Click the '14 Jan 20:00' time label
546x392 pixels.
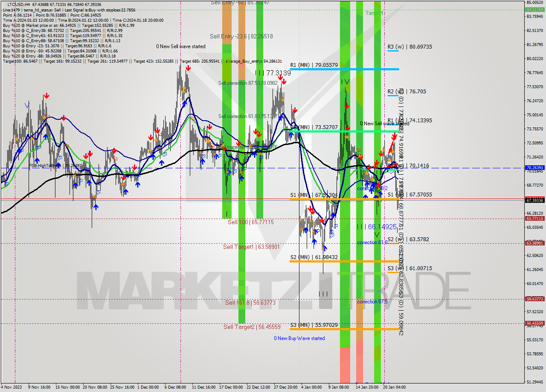[x=367, y=387]
